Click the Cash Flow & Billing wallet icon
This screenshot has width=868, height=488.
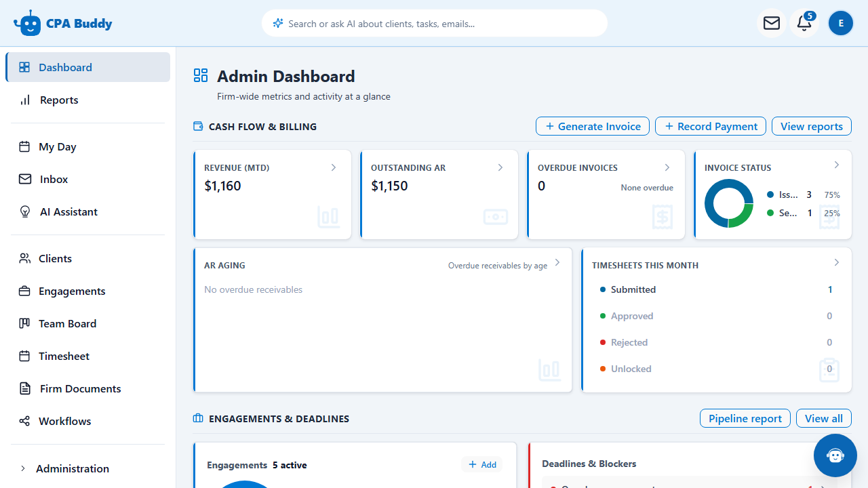198,126
